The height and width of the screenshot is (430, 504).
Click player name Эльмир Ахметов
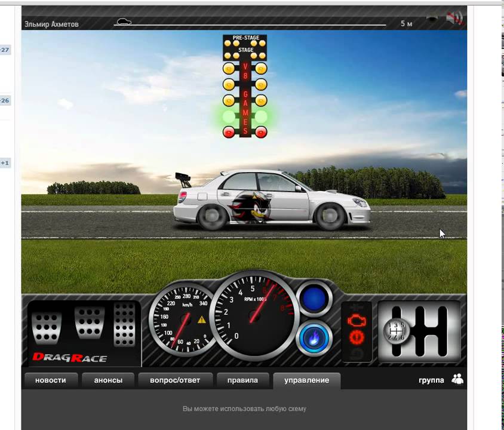[x=51, y=24]
